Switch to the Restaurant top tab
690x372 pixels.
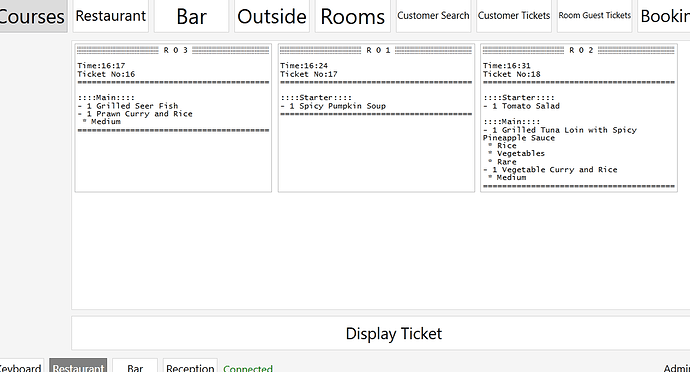pyautogui.click(x=110, y=16)
